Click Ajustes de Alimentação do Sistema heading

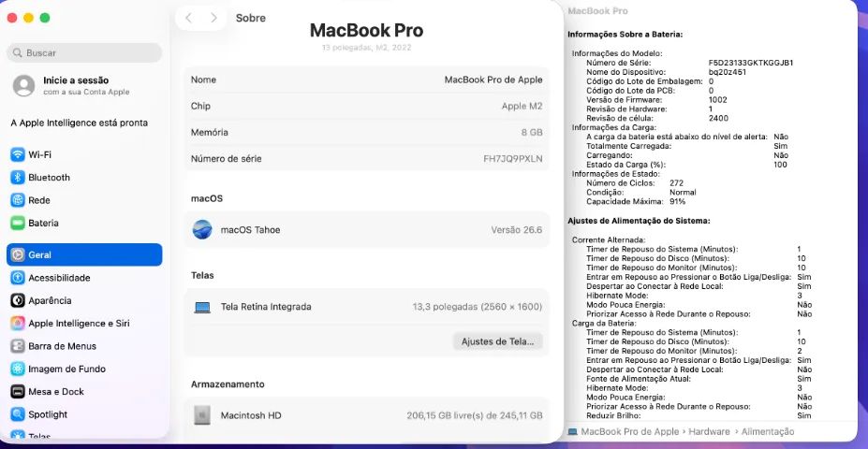coord(639,221)
